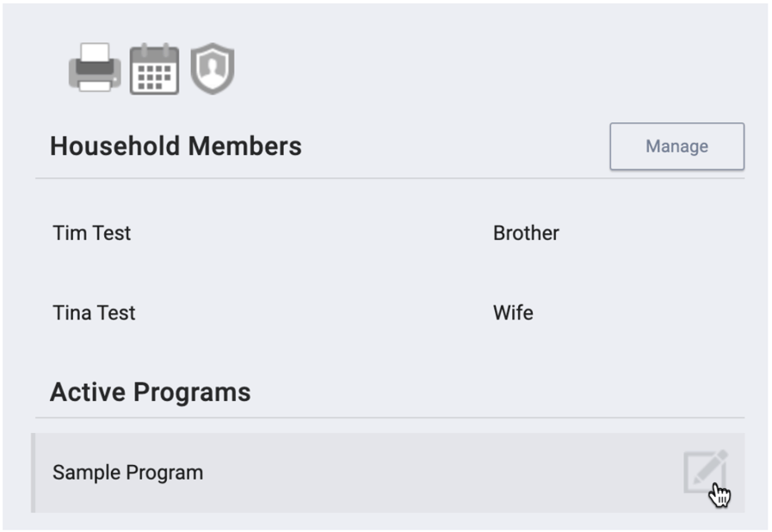Click the Brother relationship label

(x=526, y=233)
